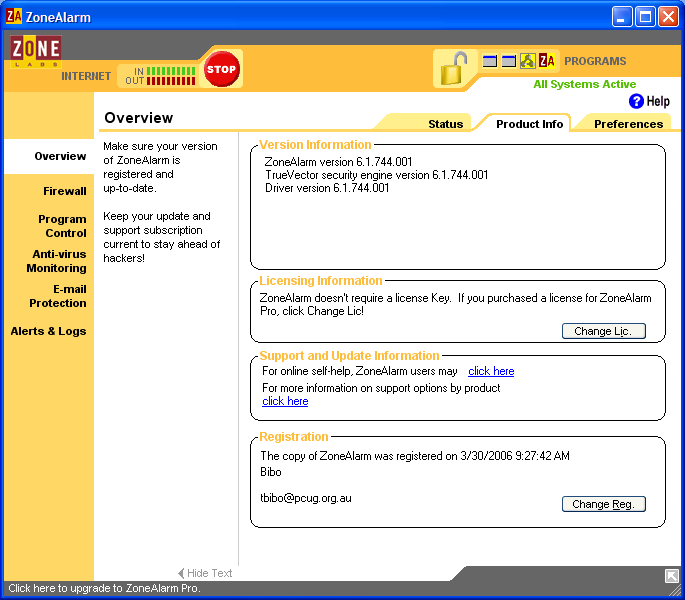Click the registration date line
This screenshot has width=685, height=600.
tap(415, 456)
